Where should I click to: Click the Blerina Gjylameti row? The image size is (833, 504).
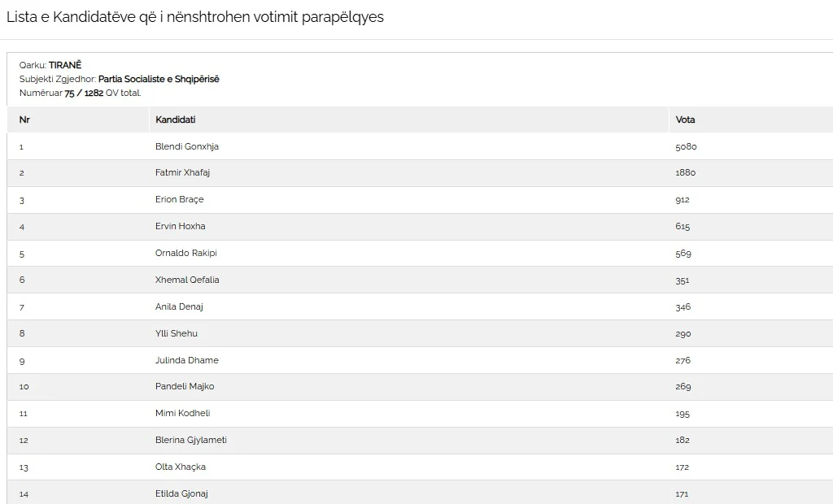click(420, 441)
